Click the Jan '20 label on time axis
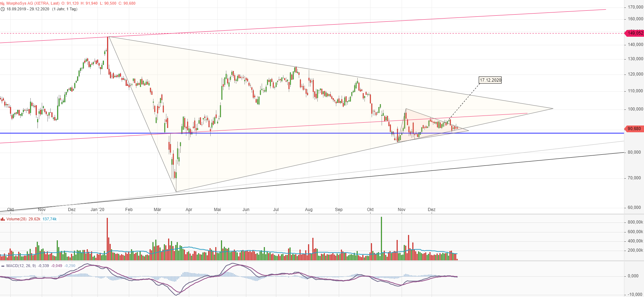 click(97, 210)
